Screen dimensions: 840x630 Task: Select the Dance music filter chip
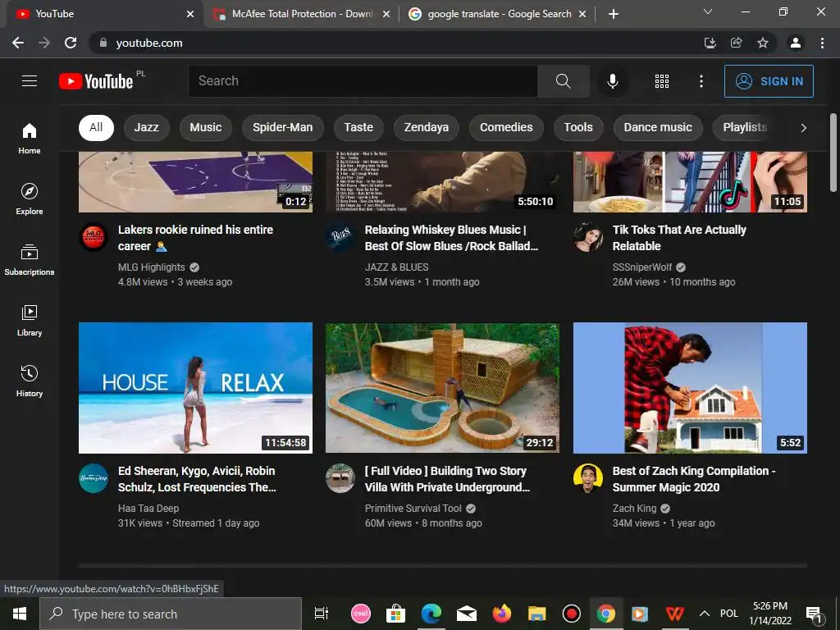658,127
